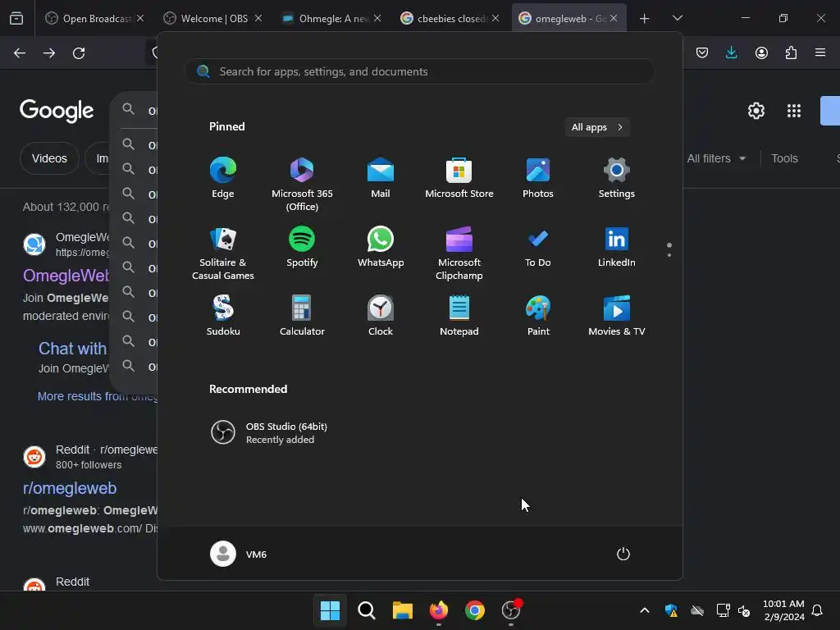Switch to the Ohmegle browser tab
The image size is (840, 630).
pos(332,18)
